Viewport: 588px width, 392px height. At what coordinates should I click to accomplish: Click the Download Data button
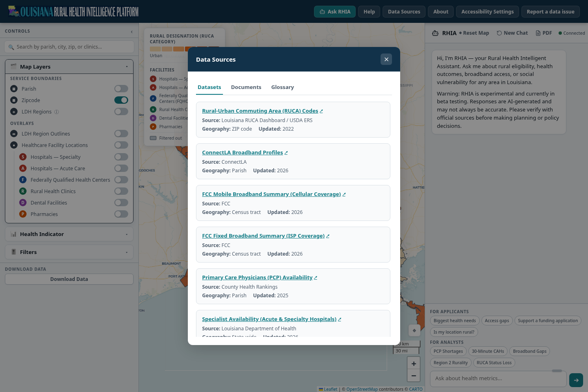69,279
